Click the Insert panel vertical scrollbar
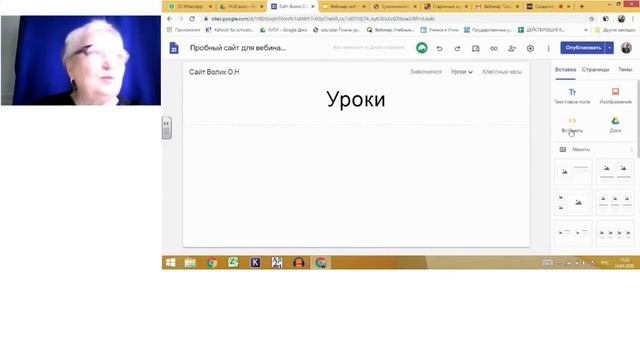 [x=638, y=118]
